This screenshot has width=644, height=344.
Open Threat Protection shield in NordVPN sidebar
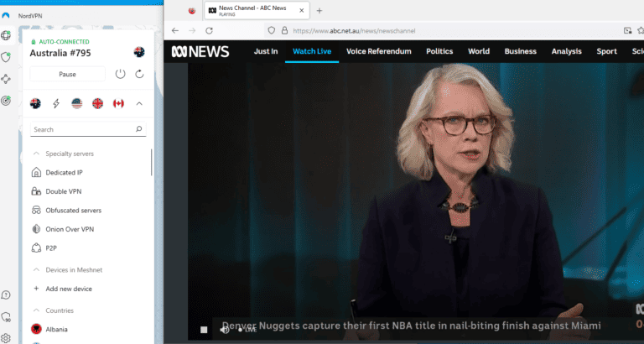[6, 57]
